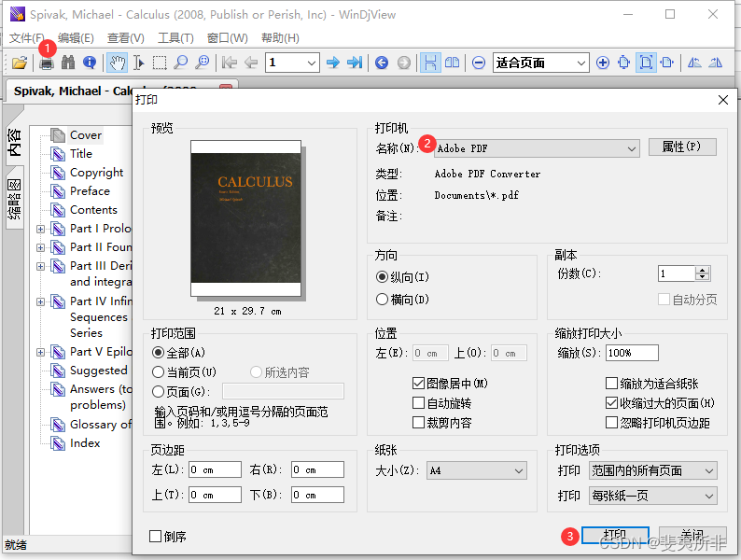Zoom in with the plus icon

coord(603,63)
